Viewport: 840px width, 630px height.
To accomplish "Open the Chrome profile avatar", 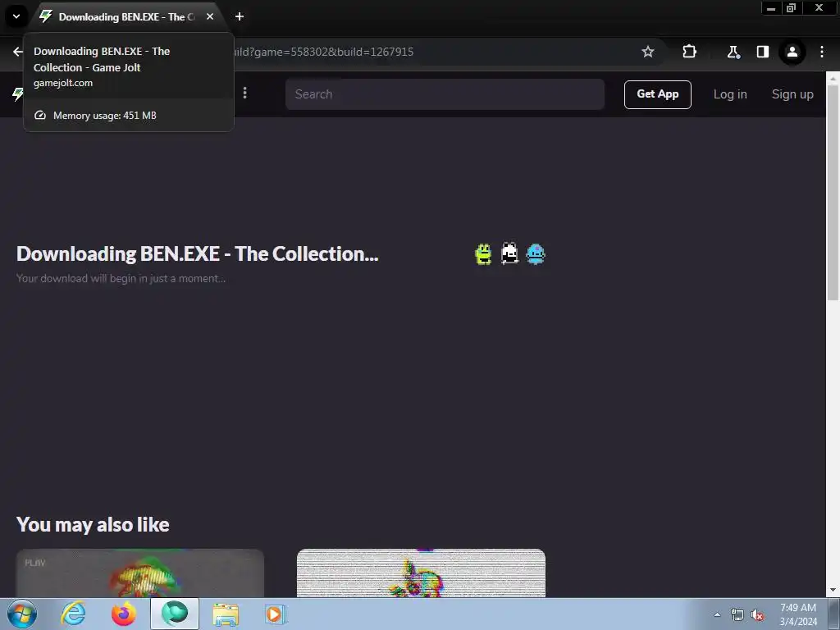I will pos(792,52).
